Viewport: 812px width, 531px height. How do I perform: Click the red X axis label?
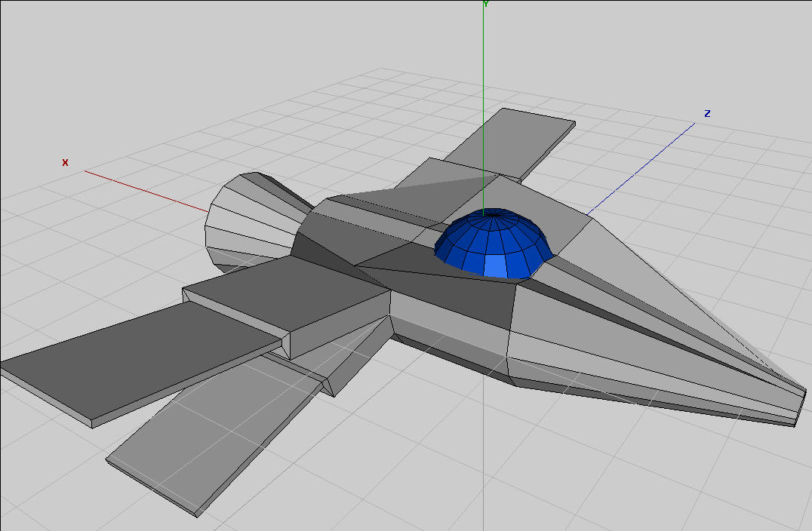(65, 162)
